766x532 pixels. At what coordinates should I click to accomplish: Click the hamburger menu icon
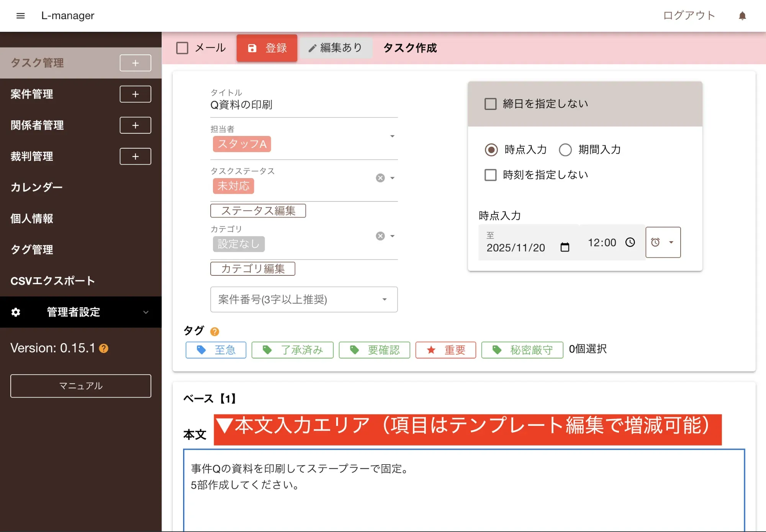pyautogui.click(x=21, y=16)
